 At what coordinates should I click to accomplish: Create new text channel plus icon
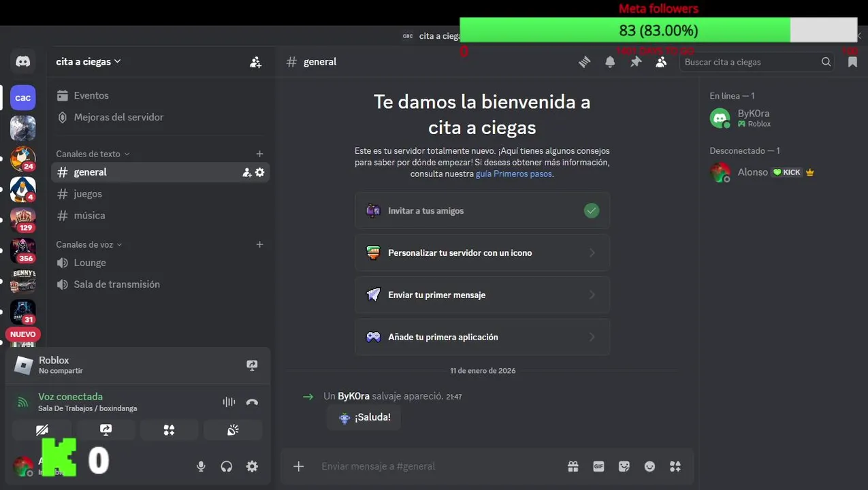(x=259, y=154)
